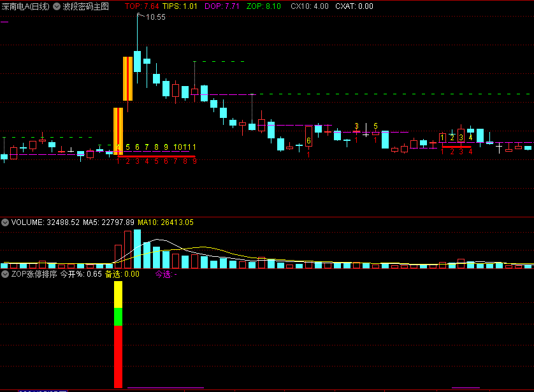534x392 pixels.
Task: Open the ZOP涨停排序 indicator dropdown
Action: tap(5, 274)
